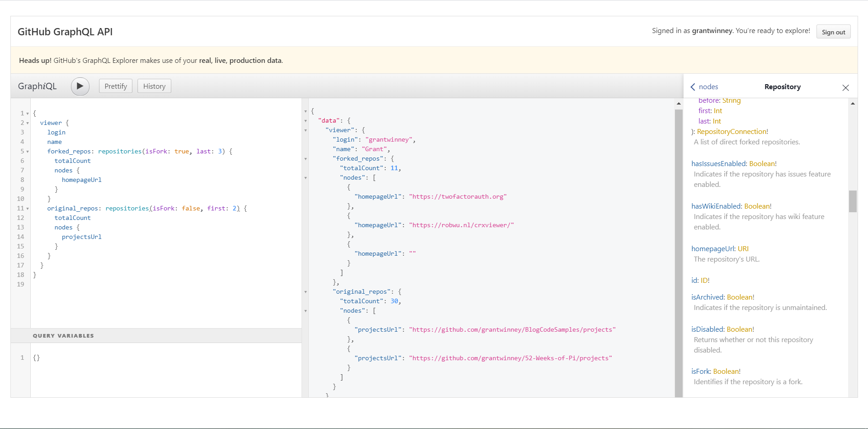The height and width of the screenshot is (429, 868).
Task: Click Boolean type of hasIssuesEnabled
Action: 762,164
